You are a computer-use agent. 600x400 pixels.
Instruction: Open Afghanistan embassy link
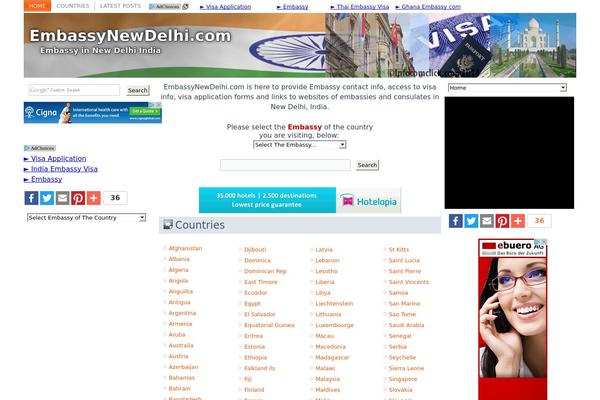click(185, 248)
